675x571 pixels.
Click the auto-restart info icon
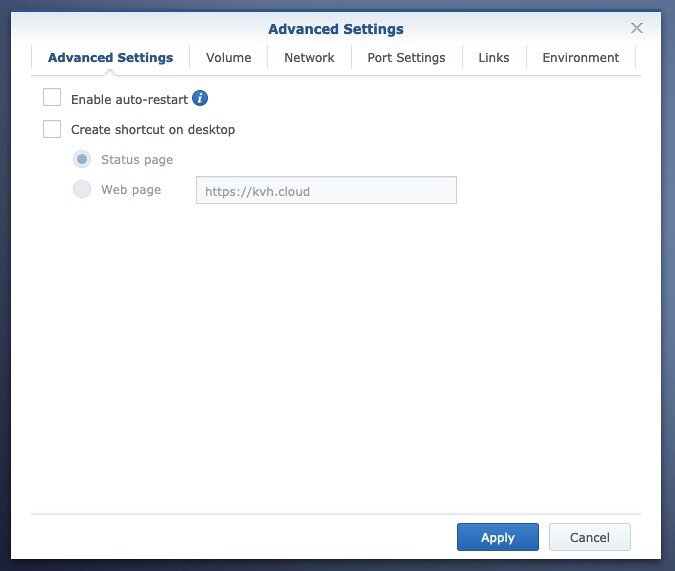coord(200,98)
